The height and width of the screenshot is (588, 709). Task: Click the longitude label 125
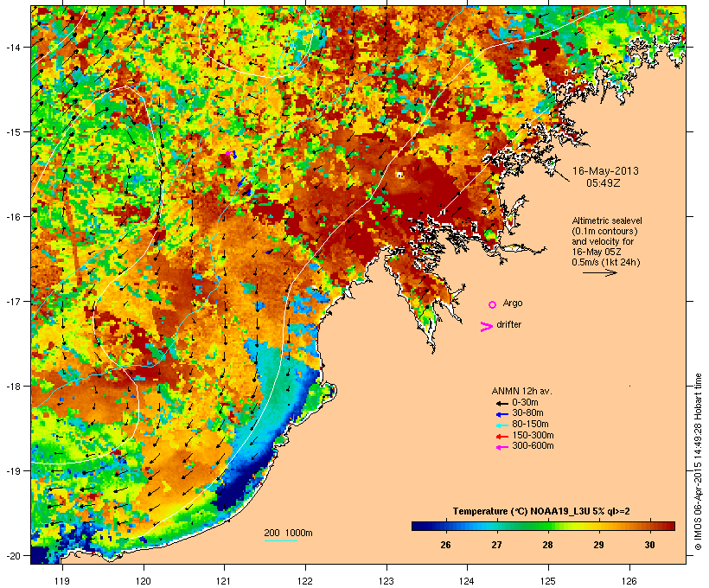tap(548, 581)
